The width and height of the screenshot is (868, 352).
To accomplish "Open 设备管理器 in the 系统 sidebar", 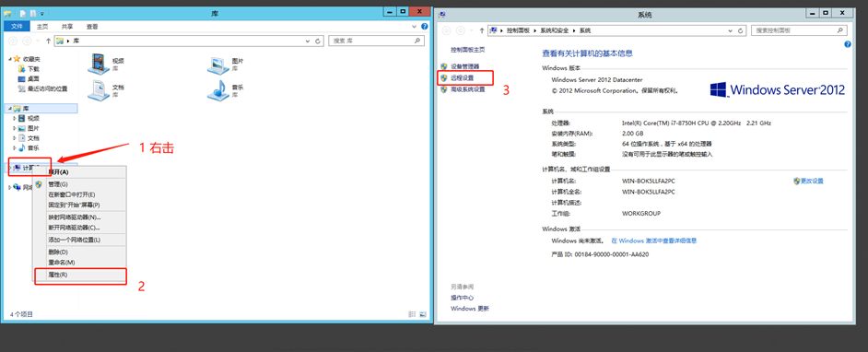I will (465, 66).
